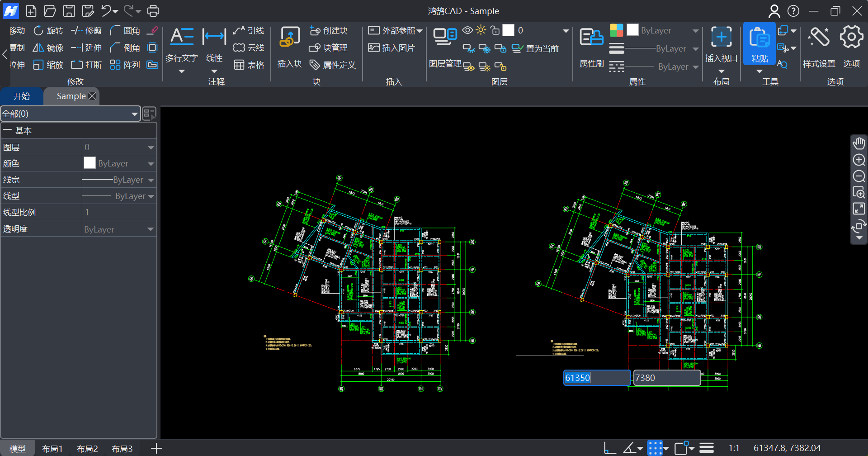Viewport: 868px width, 456px height.
Task: Click the Create Block (创建块) button
Action: [x=329, y=31]
